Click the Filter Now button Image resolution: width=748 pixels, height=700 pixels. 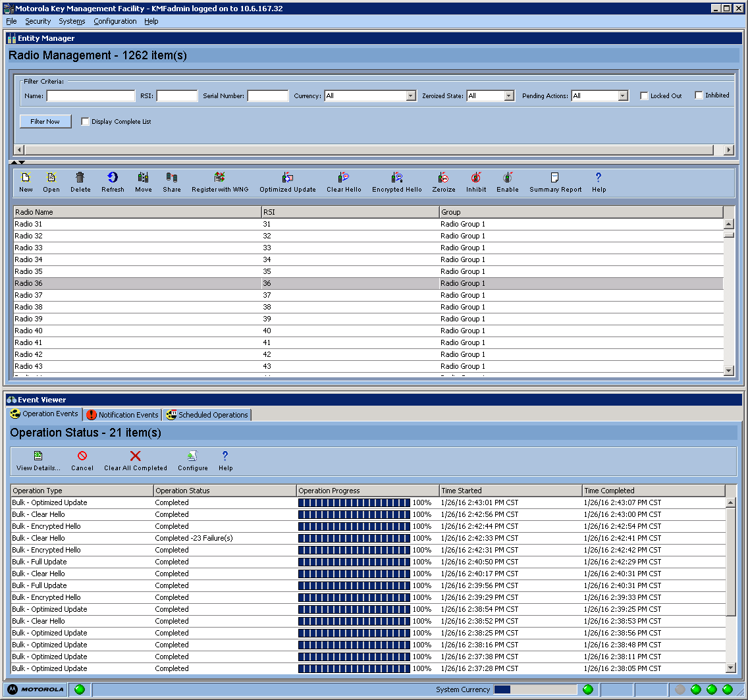[45, 122]
